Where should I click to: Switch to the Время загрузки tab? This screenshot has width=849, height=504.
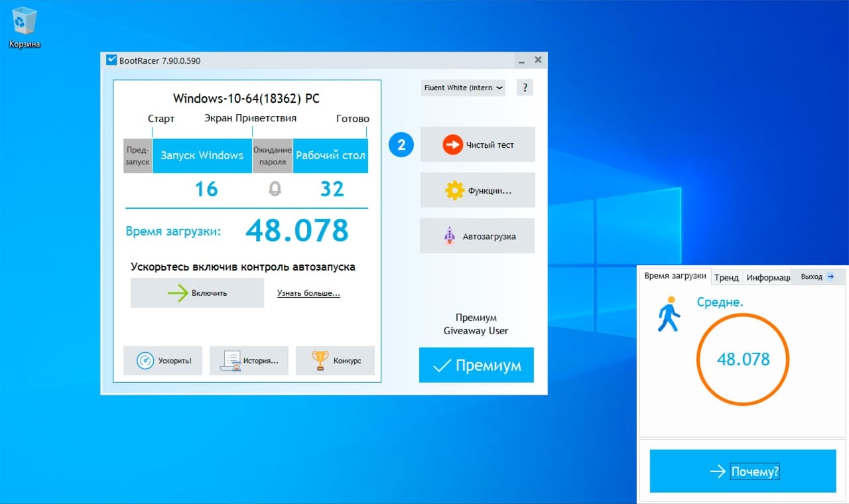click(x=675, y=276)
